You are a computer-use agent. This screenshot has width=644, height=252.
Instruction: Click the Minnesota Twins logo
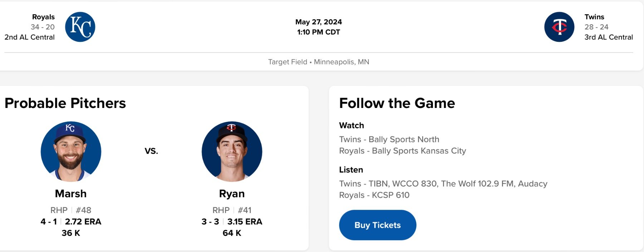coord(559,27)
